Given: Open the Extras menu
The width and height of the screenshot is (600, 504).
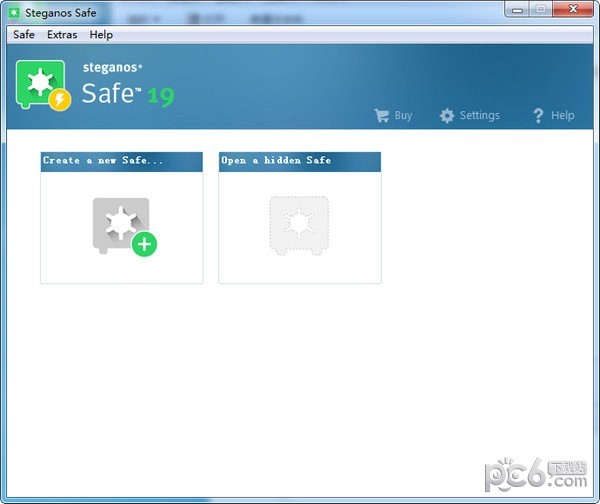Looking at the screenshot, I should coord(62,34).
